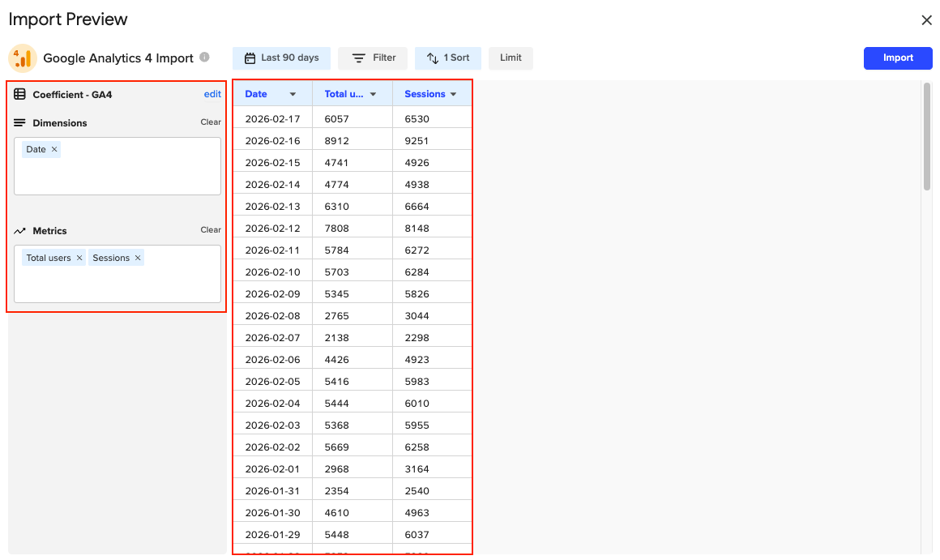Image resolution: width=940 pixels, height=560 pixels.
Task: Click the sort arrows icon on 1 Sort
Action: pyautogui.click(x=432, y=58)
